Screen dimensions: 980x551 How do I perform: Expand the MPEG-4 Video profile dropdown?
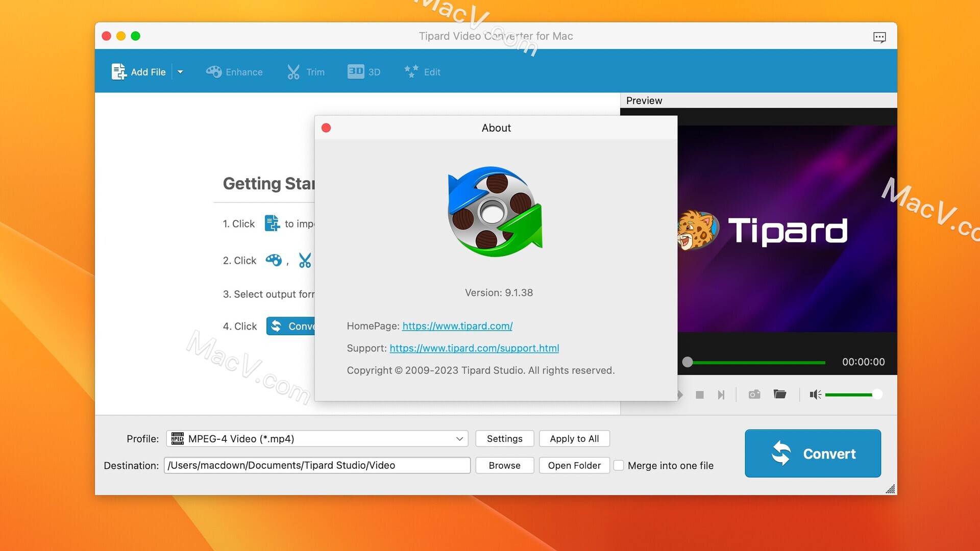460,439
